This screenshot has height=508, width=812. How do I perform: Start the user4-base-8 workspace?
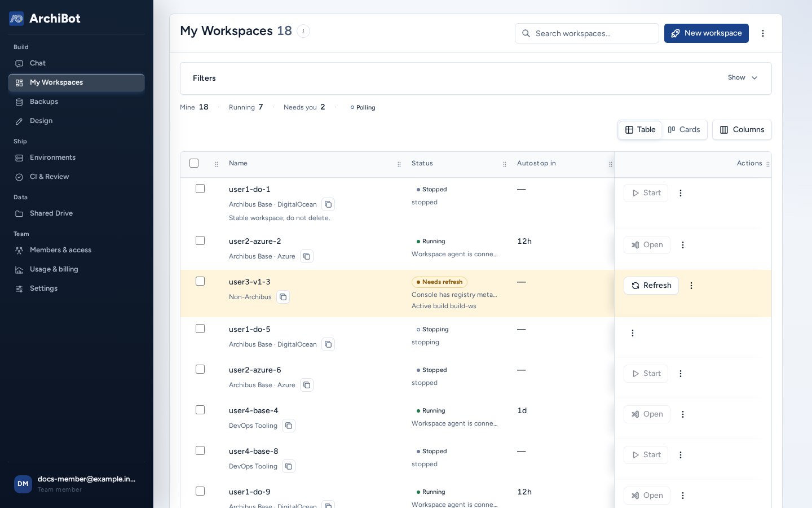point(646,455)
